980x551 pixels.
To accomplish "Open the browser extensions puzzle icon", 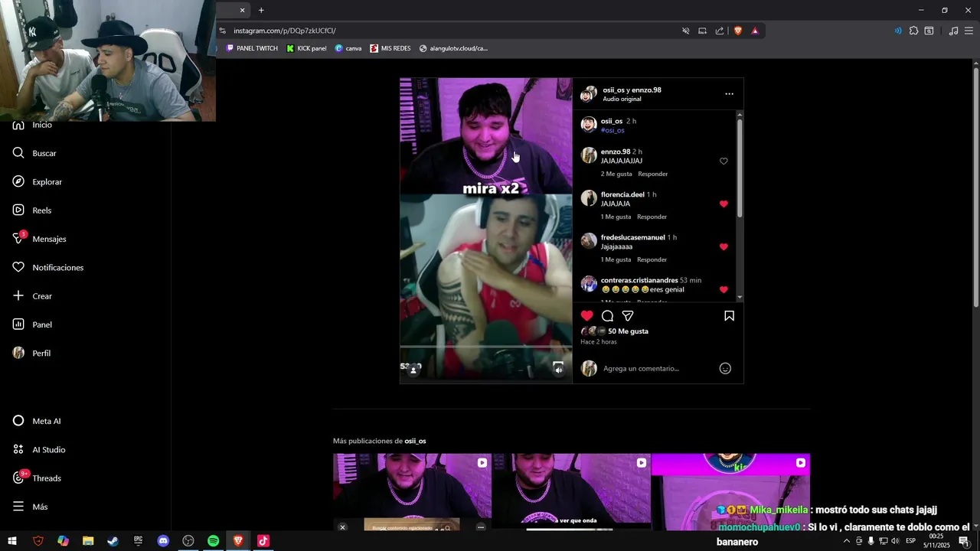I will tap(913, 31).
